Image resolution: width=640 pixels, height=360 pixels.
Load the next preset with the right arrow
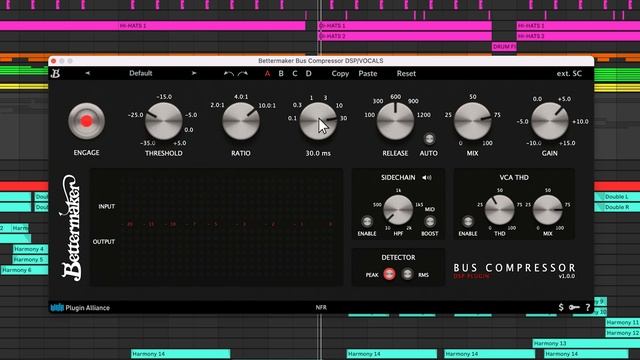pos(194,73)
